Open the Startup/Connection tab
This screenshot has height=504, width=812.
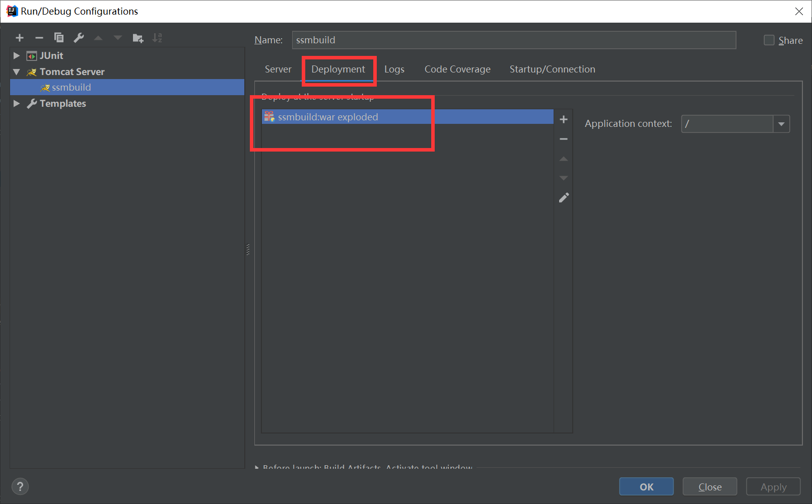click(x=552, y=69)
